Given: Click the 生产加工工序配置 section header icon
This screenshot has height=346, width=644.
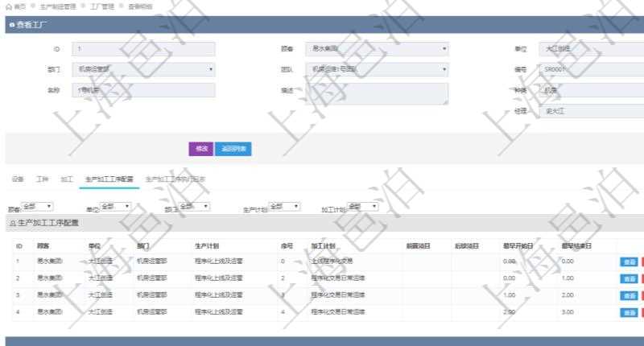Looking at the screenshot, I should point(12,222).
